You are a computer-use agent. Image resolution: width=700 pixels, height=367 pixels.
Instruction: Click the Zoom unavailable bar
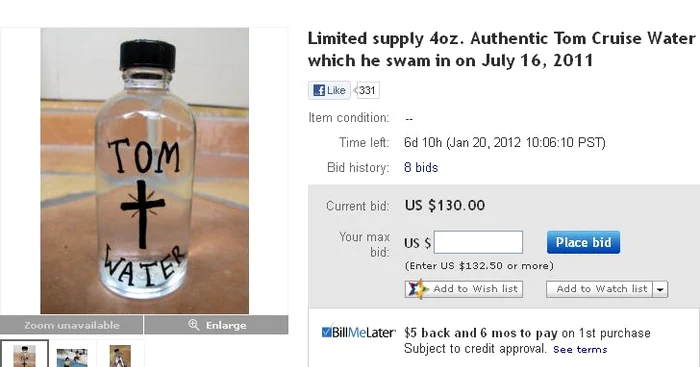coord(71,325)
